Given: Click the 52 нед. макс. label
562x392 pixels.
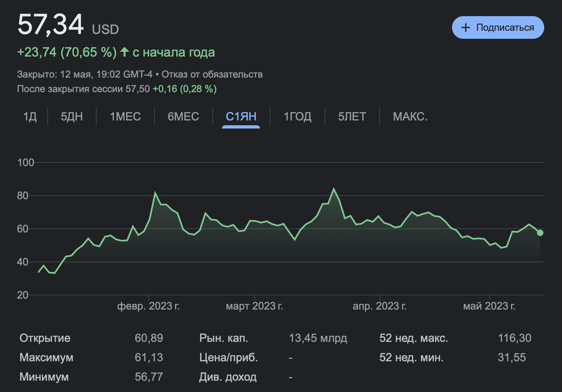Looking at the screenshot, I should pos(414,338).
